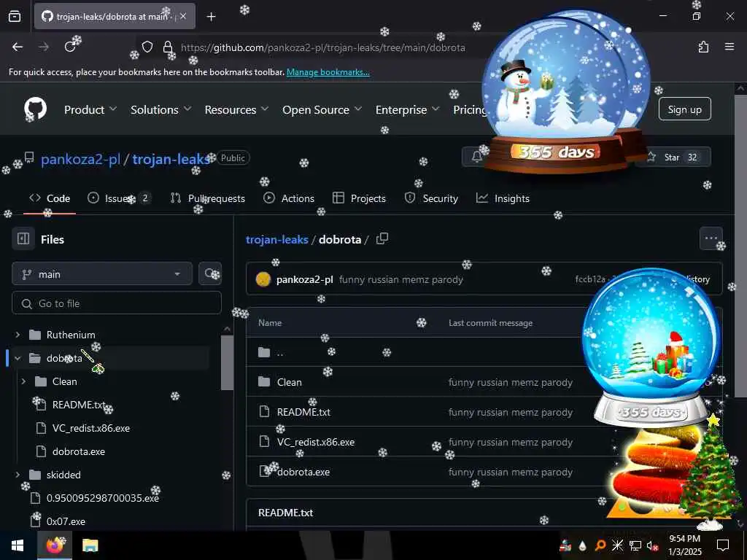
Task: Click in the Go to file field
Action: (x=117, y=303)
